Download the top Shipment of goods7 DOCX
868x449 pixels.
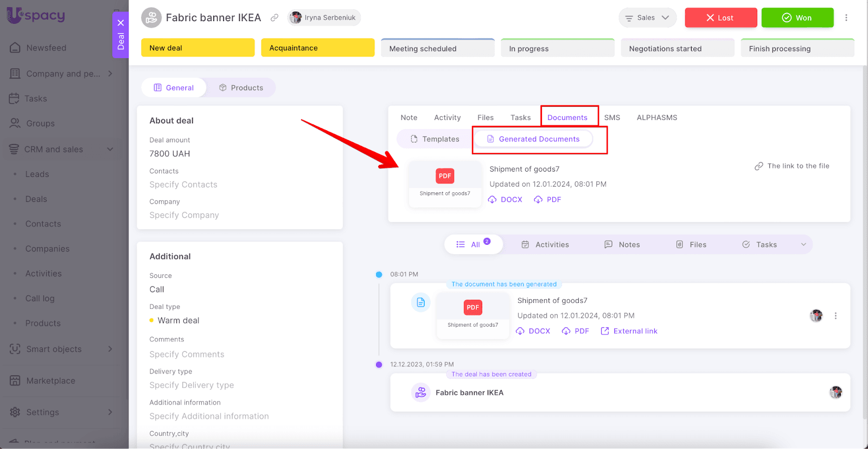click(505, 200)
